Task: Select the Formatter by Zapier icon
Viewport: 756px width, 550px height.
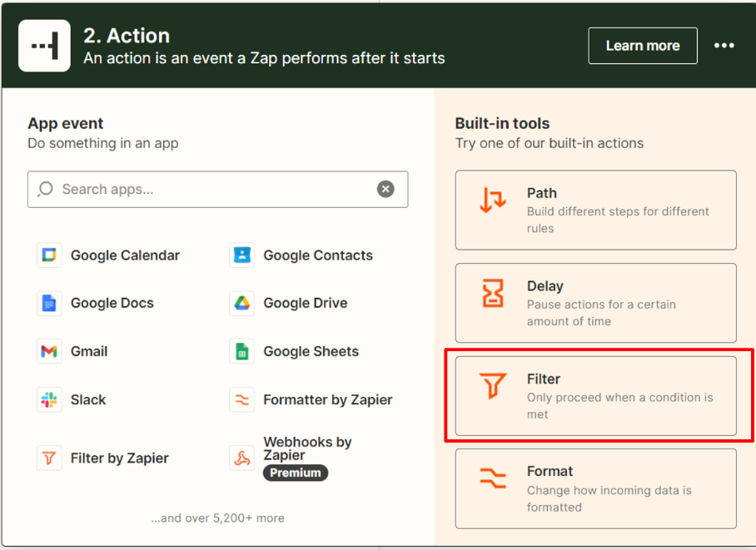Action: [x=241, y=399]
